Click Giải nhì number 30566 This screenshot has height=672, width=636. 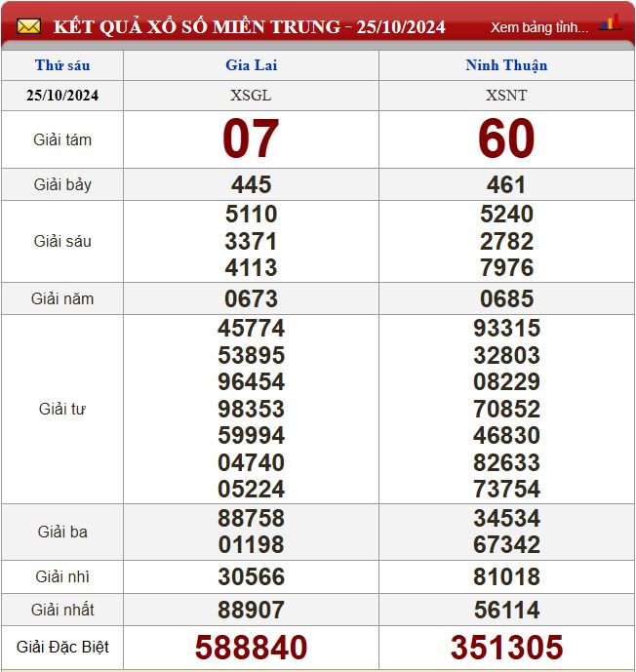click(251, 576)
